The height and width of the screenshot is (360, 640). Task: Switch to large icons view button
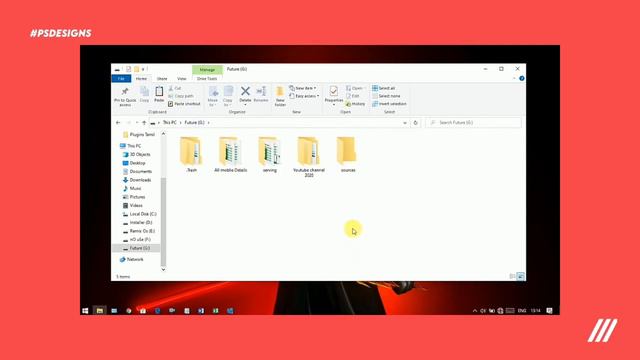pos(520,276)
